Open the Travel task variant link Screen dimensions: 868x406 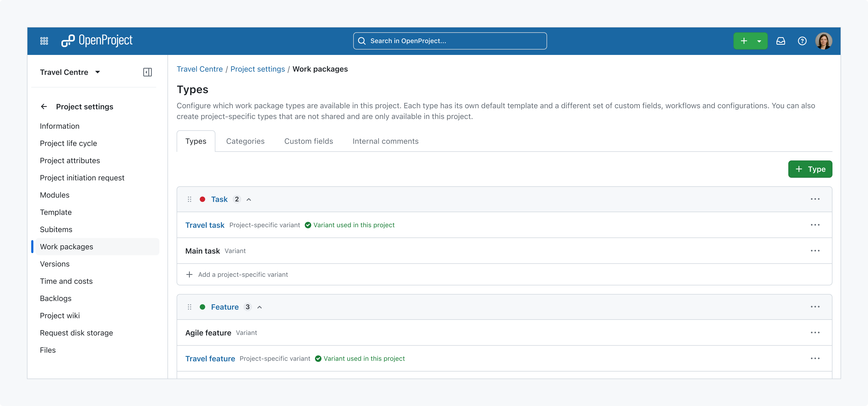point(205,225)
